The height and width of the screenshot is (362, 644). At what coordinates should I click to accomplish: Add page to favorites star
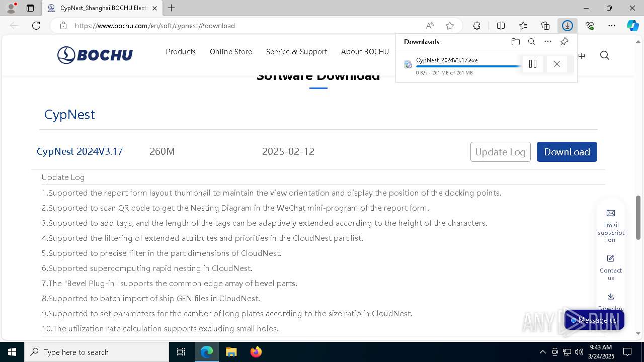450,26
